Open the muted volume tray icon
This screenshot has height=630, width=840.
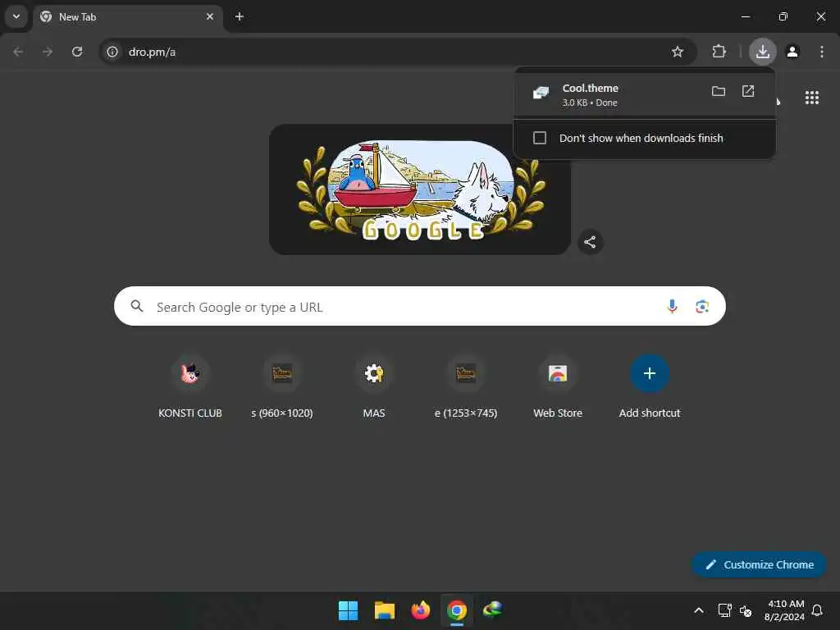(746, 610)
